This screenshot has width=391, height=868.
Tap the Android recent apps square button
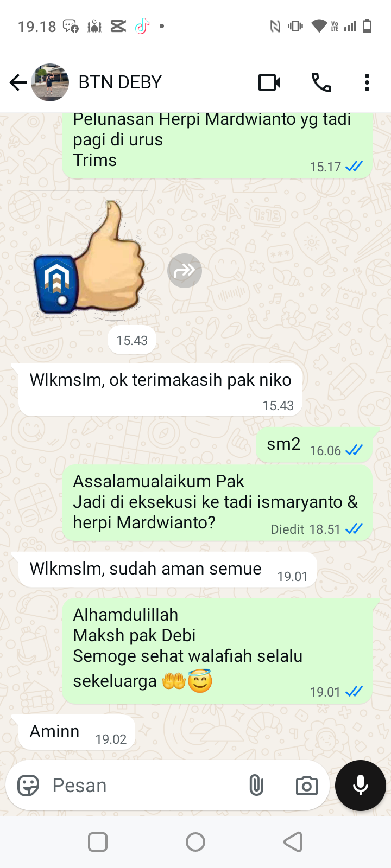pos(98,842)
